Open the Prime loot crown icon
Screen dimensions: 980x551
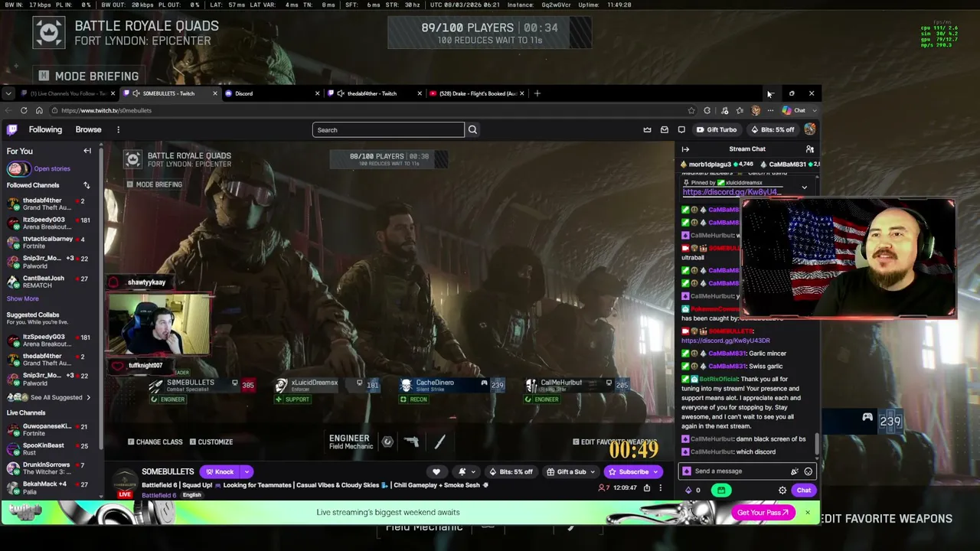coord(647,130)
